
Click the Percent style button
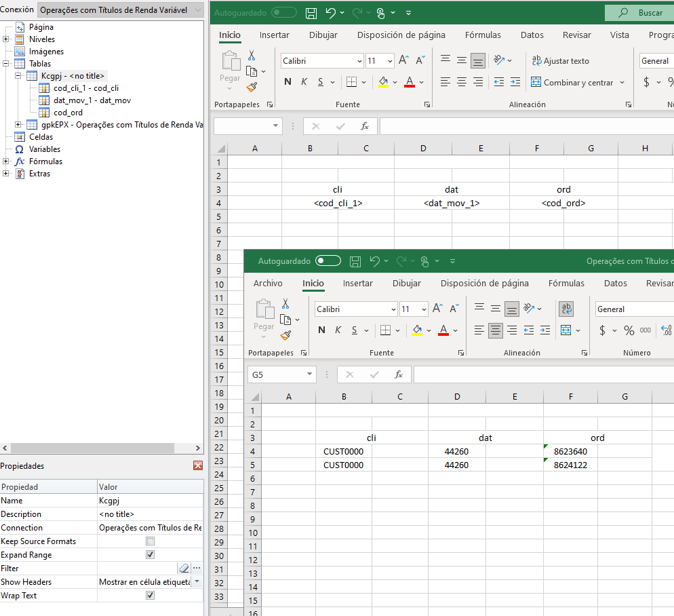click(x=629, y=330)
